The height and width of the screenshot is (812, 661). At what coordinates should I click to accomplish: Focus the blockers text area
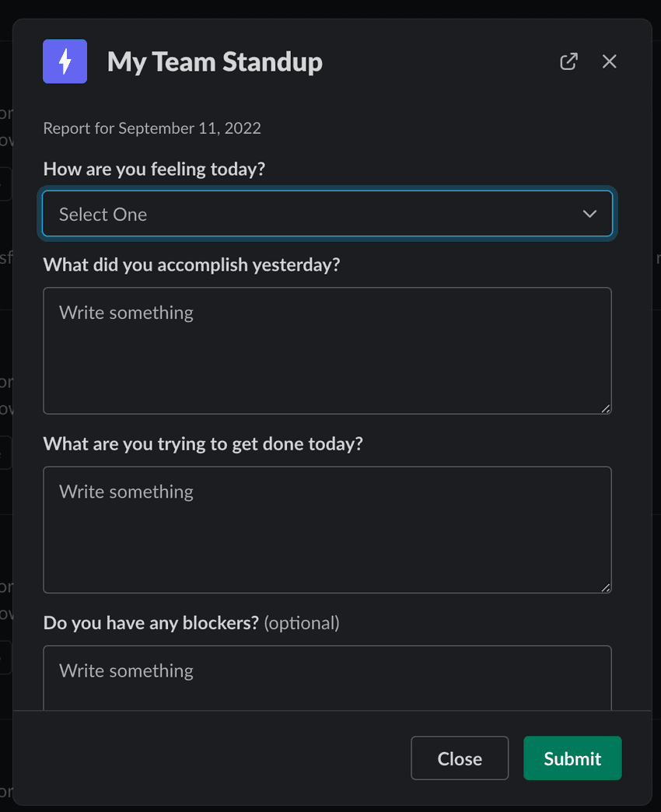point(327,678)
